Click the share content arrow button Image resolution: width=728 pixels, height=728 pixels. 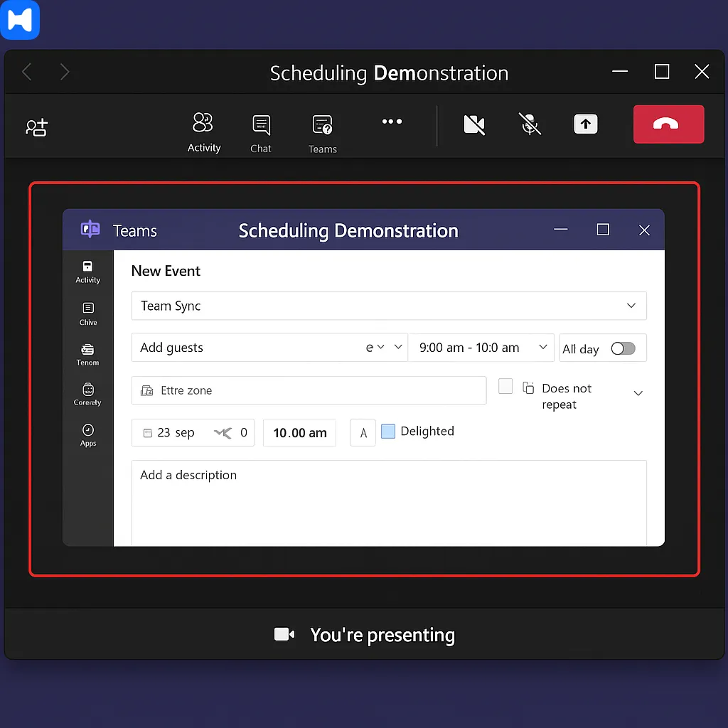pos(586,124)
